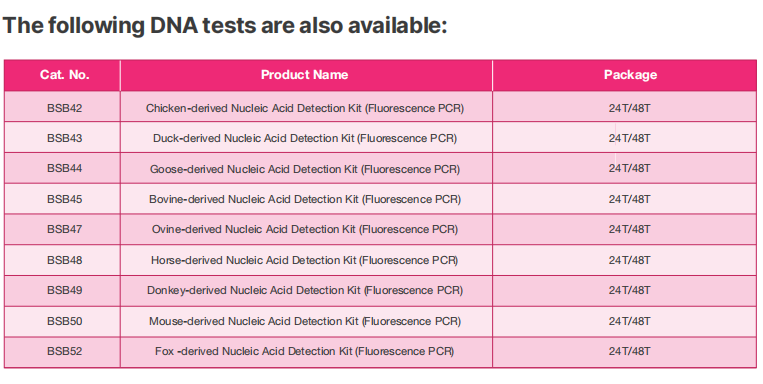Image resolution: width=763 pixels, height=384 pixels.
Task: Click catalog number BSB43
Action: click(64, 138)
